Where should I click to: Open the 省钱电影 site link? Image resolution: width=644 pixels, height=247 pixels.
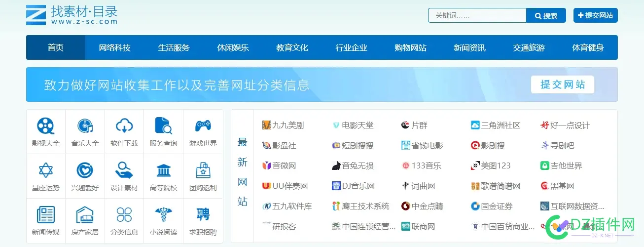(x=428, y=146)
